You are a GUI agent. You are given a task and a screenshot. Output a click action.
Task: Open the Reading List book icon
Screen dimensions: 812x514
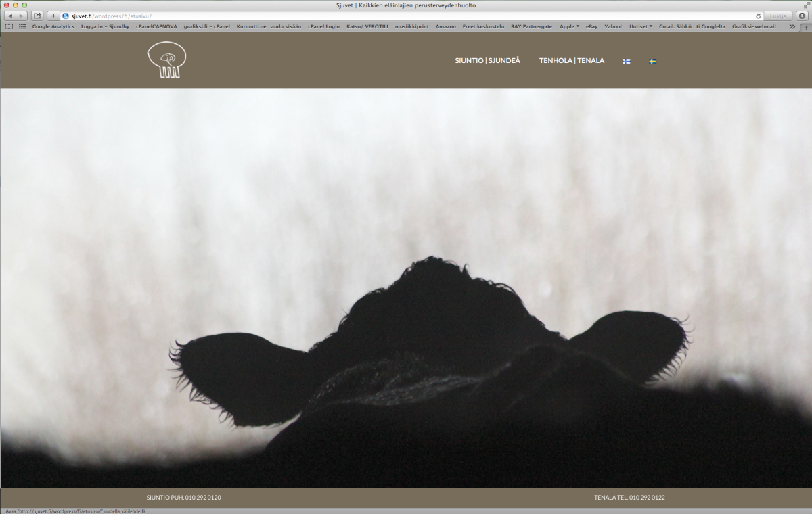click(x=9, y=26)
